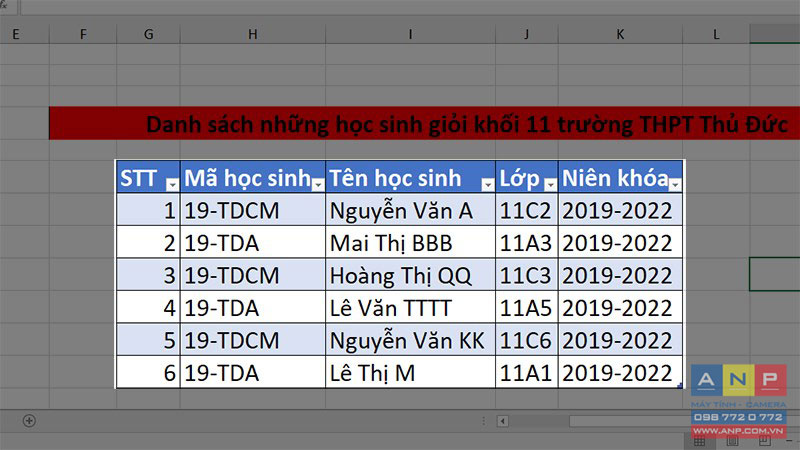Select column J header
The width and height of the screenshot is (800, 450).
tap(527, 34)
